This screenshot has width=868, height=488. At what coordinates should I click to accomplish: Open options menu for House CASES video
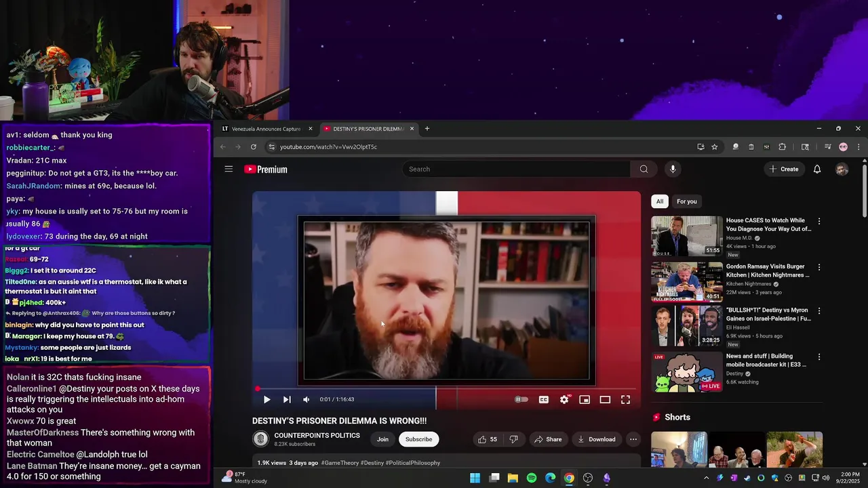[x=819, y=222]
